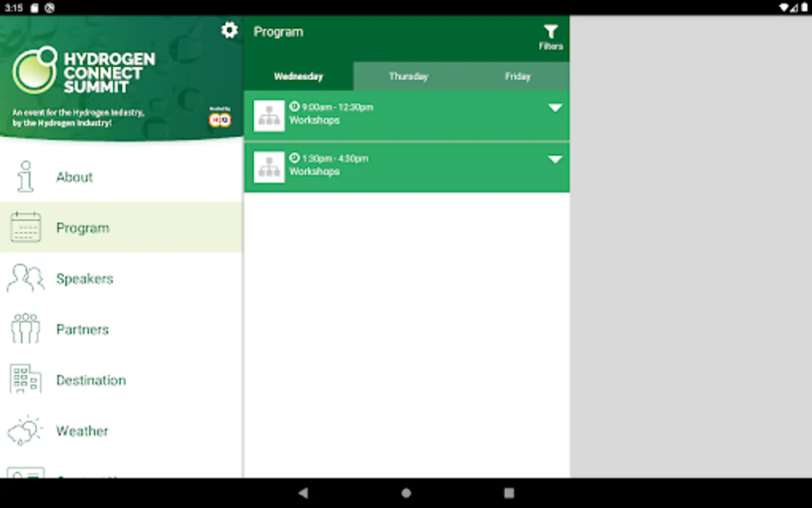Image resolution: width=812 pixels, height=508 pixels.
Task: Tap the Android home navigation button
Action: [406, 493]
